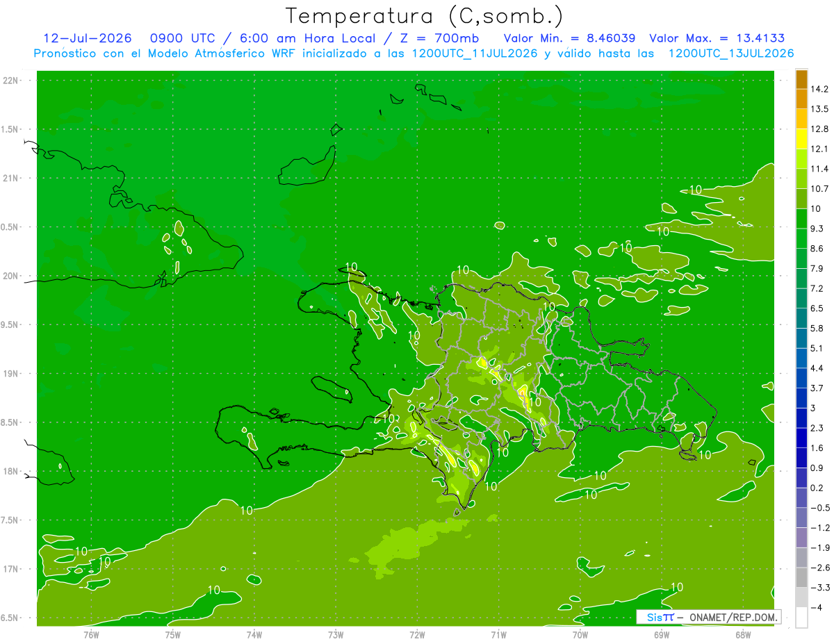The width and height of the screenshot is (834, 644).
Task: Pick green color bar segment between 9.3 and 10
Action: pos(801,218)
